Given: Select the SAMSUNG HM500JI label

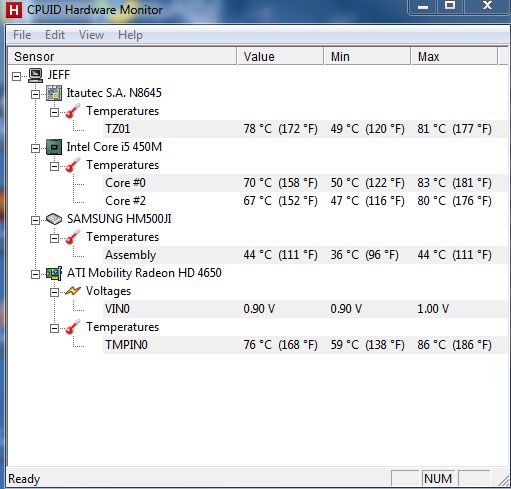Looking at the screenshot, I should 119,219.
